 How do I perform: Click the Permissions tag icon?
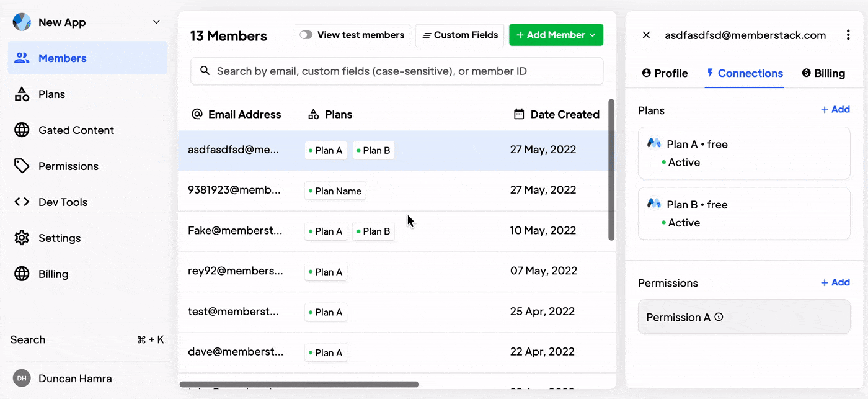[22, 166]
